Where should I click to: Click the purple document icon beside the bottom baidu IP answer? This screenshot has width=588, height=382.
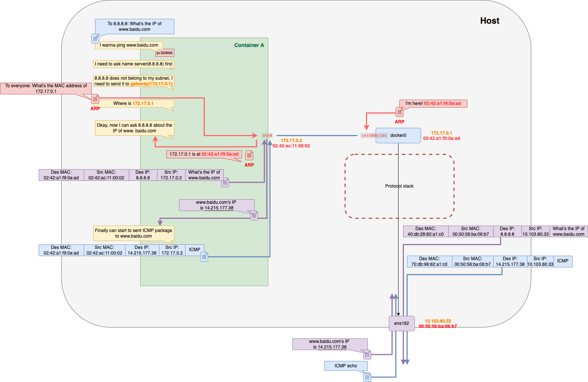coord(367,355)
